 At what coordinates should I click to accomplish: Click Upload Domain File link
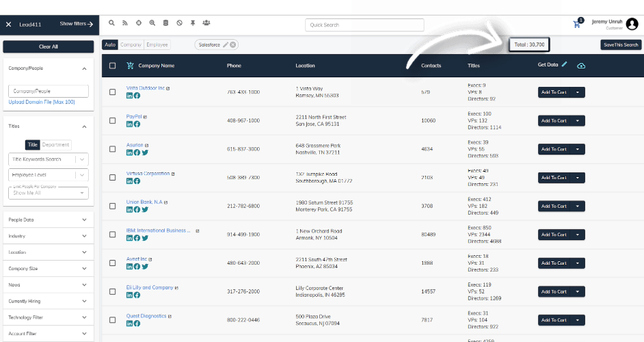[x=42, y=102]
